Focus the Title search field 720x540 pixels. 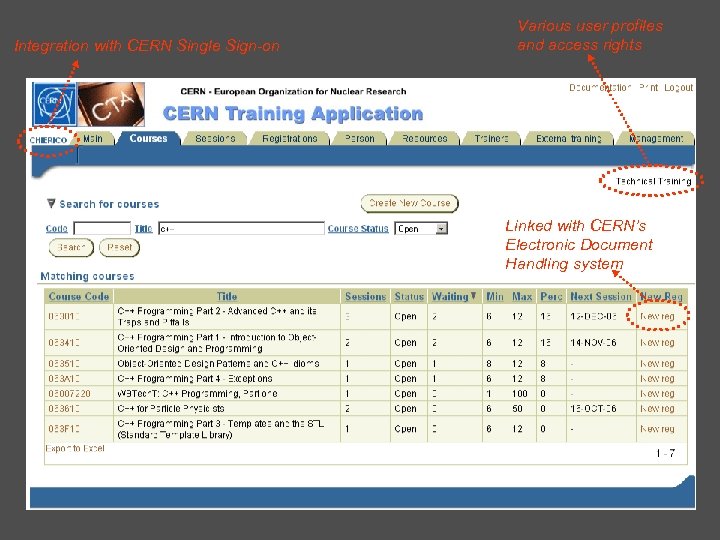click(241, 228)
